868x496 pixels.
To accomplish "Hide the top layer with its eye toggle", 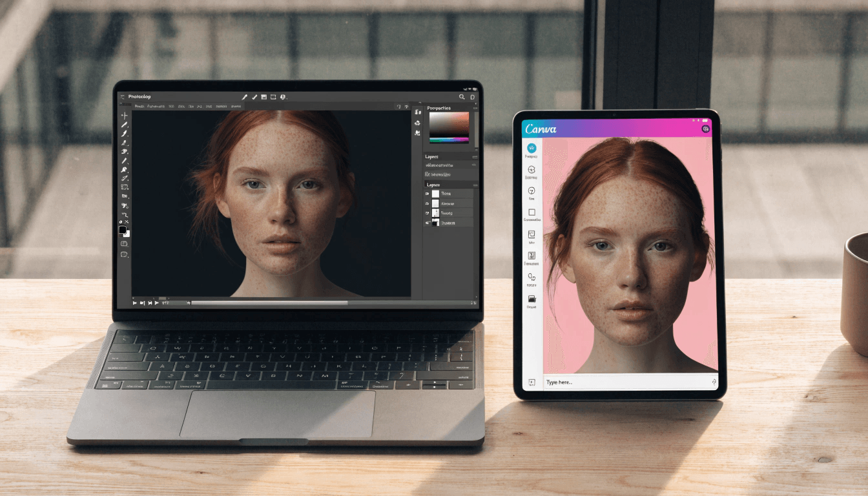I will [x=427, y=193].
